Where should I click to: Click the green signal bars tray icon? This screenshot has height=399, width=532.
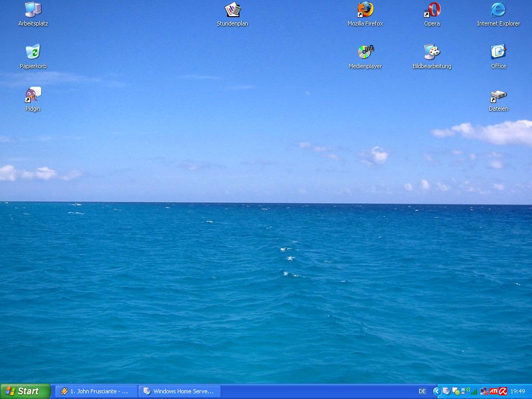coord(474,391)
